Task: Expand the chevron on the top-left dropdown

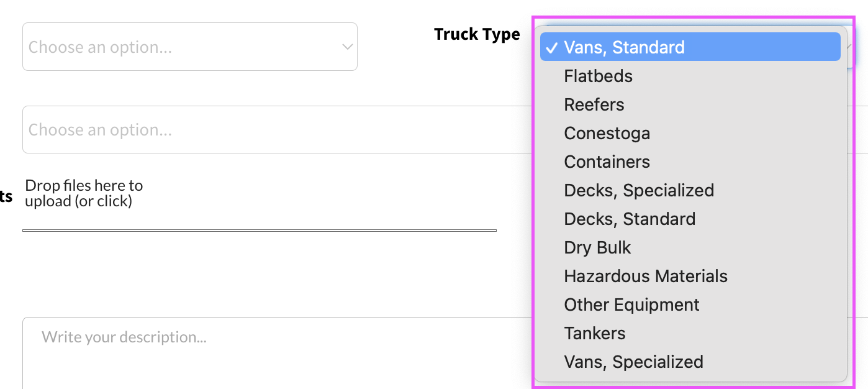Action: click(x=348, y=47)
